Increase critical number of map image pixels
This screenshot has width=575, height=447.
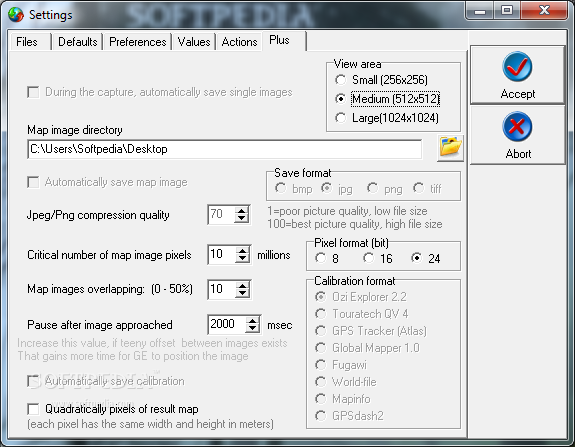point(242,251)
